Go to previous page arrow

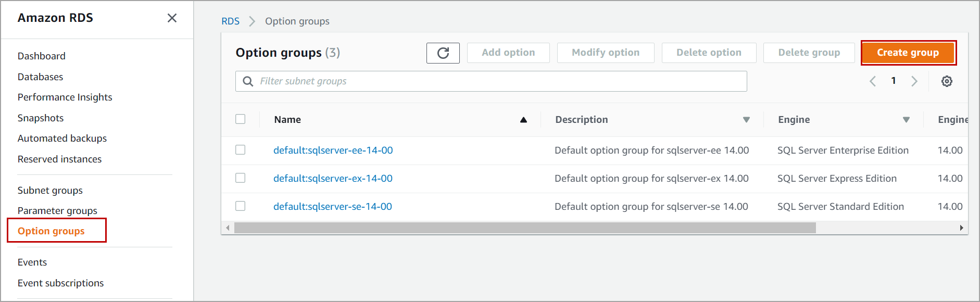tap(873, 81)
